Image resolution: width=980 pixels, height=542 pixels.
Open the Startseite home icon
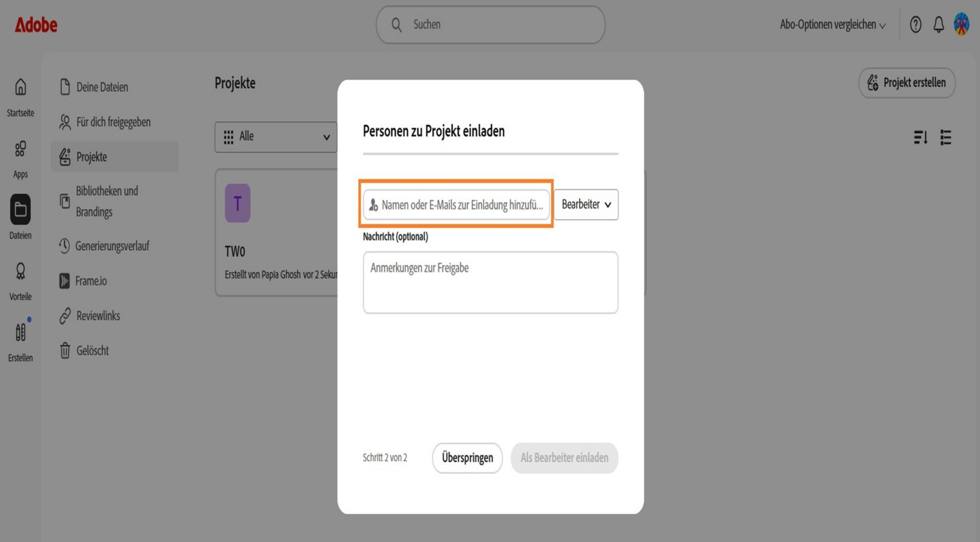20,87
